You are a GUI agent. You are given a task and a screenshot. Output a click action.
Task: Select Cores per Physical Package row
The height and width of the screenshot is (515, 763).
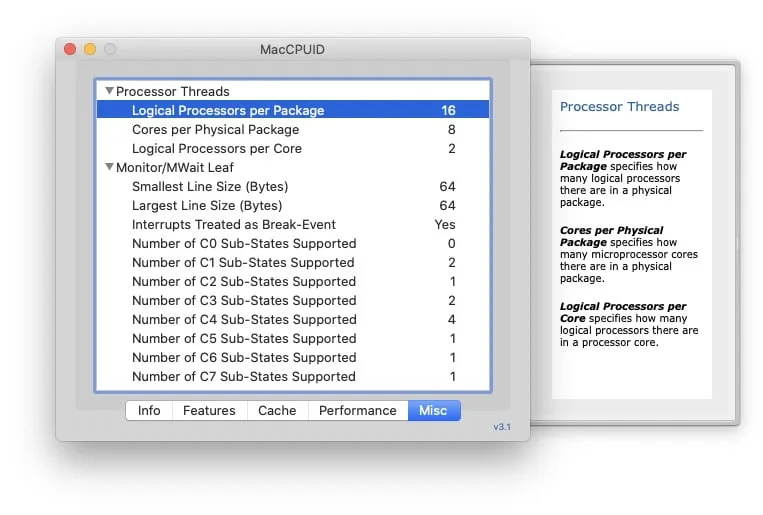click(293, 129)
